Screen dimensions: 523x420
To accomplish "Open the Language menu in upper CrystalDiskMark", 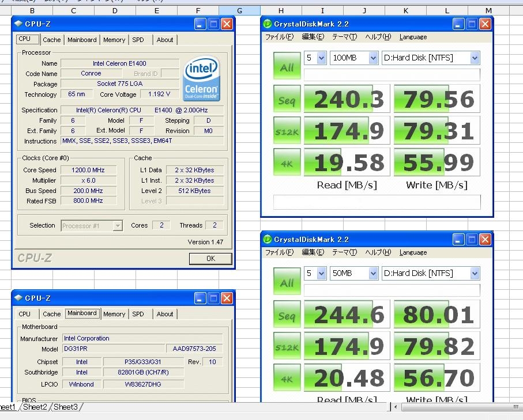I will click(413, 37).
